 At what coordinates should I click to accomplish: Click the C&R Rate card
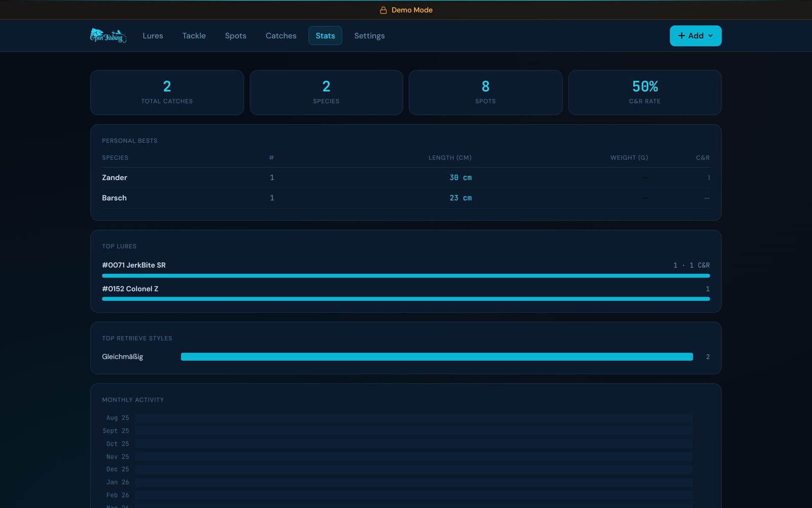[x=645, y=92]
